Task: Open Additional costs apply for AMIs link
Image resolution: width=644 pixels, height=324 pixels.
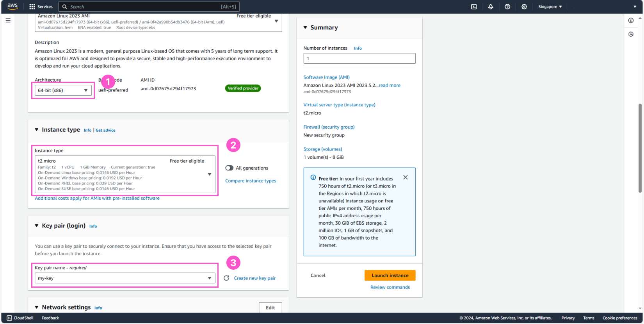Action: (x=97, y=198)
